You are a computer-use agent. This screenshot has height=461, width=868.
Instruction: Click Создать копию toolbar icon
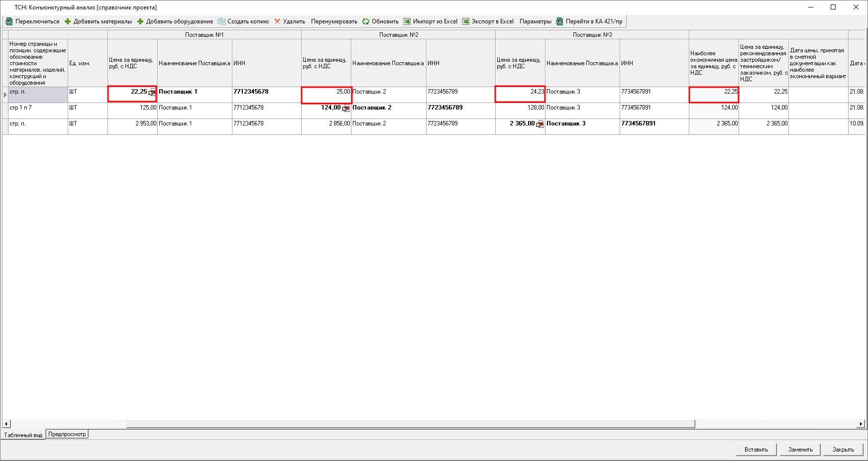coord(221,21)
